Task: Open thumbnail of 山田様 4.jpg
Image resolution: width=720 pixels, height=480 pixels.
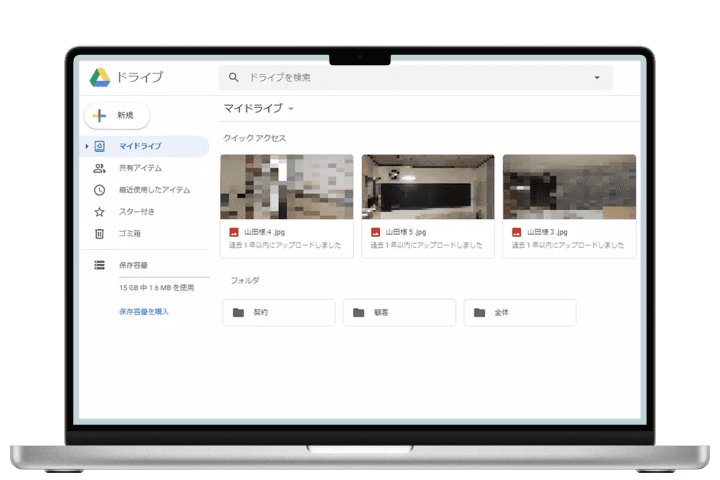Action: [287, 187]
